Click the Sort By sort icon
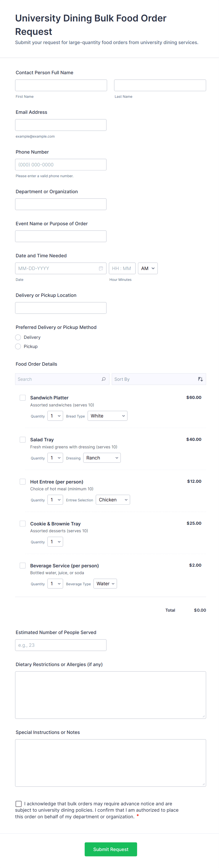Screen dimensions: 219x868 point(200,379)
